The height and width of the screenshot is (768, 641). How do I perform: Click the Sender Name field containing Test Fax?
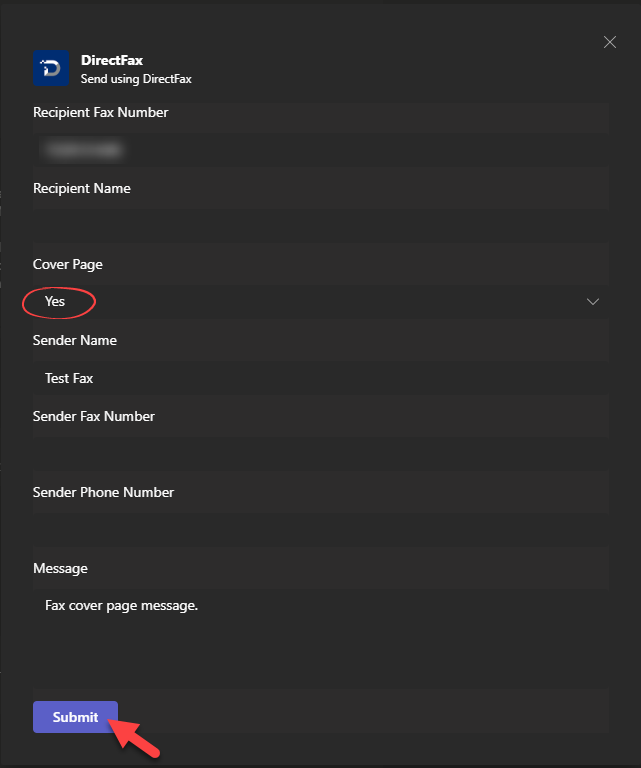click(320, 378)
